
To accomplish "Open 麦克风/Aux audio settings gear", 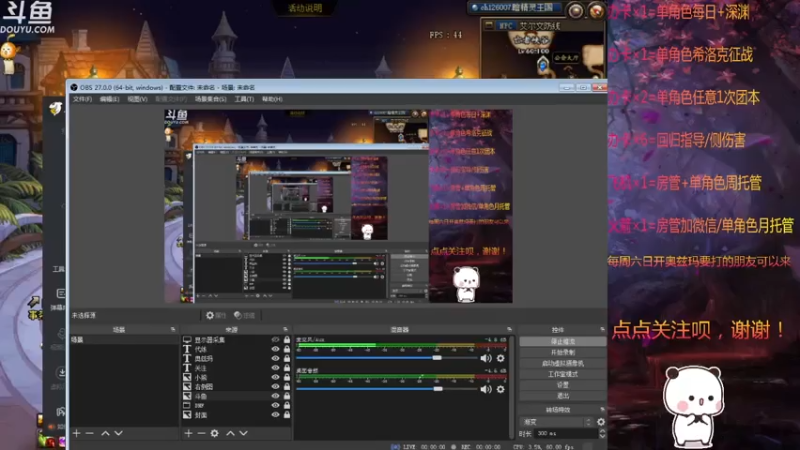I will tap(501, 358).
